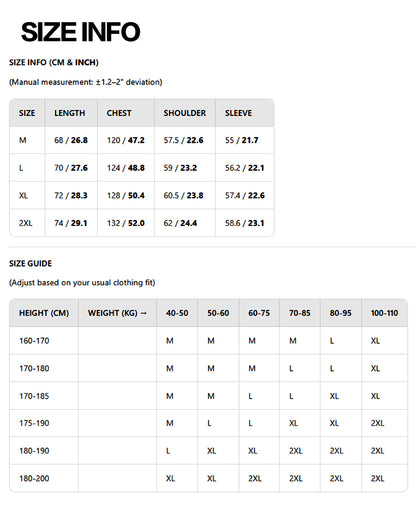Screen dimensions: 416x513
Task: Click the 160-170 height row label
Action: (34, 341)
